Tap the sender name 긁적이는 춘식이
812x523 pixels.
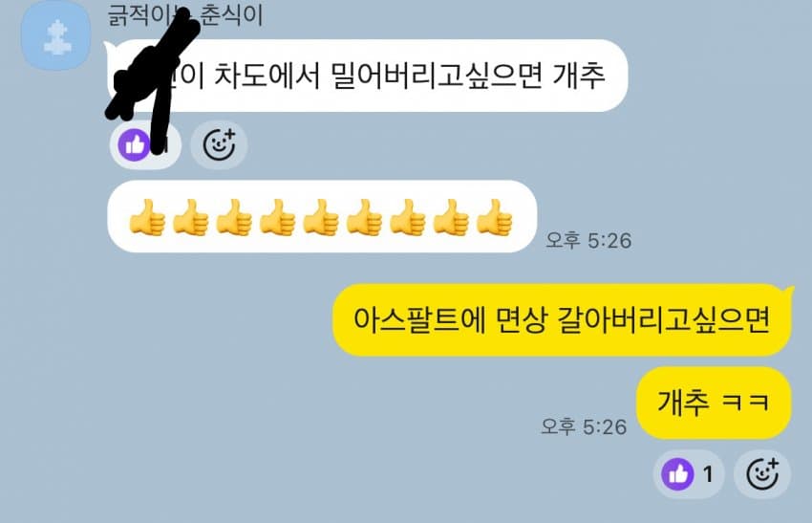click(185, 14)
